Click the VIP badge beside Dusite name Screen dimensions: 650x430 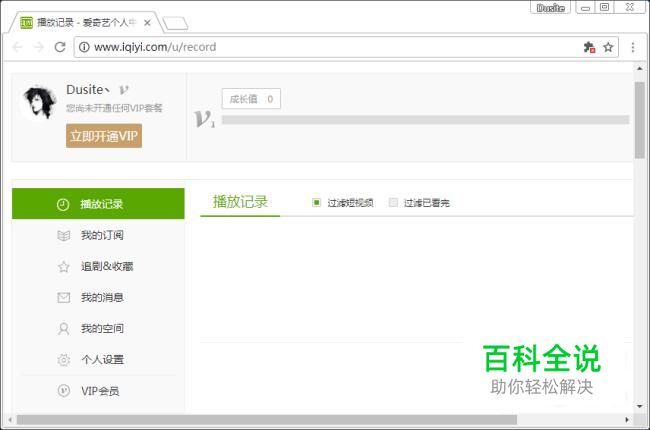(124, 90)
